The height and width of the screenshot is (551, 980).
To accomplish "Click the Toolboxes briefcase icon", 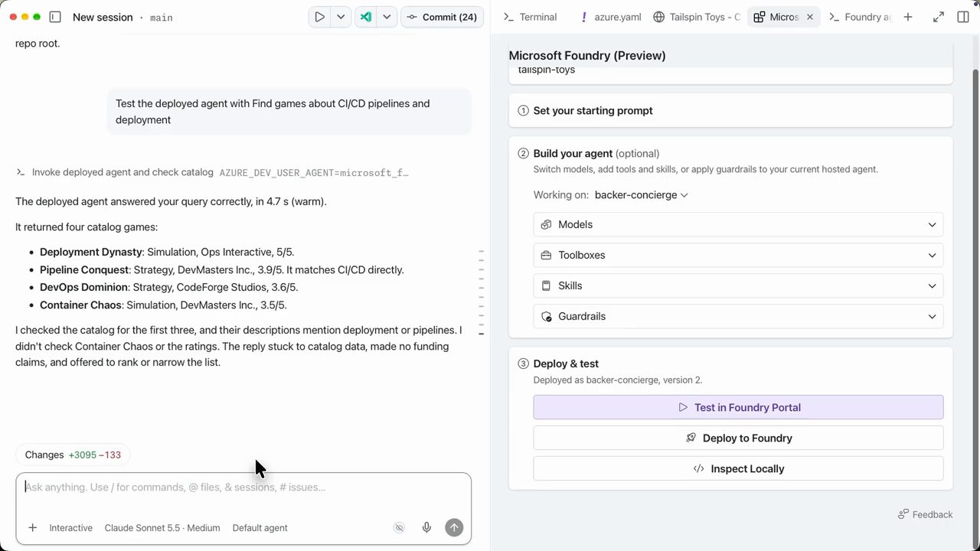I will pyautogui.click(x=546, y=255).
